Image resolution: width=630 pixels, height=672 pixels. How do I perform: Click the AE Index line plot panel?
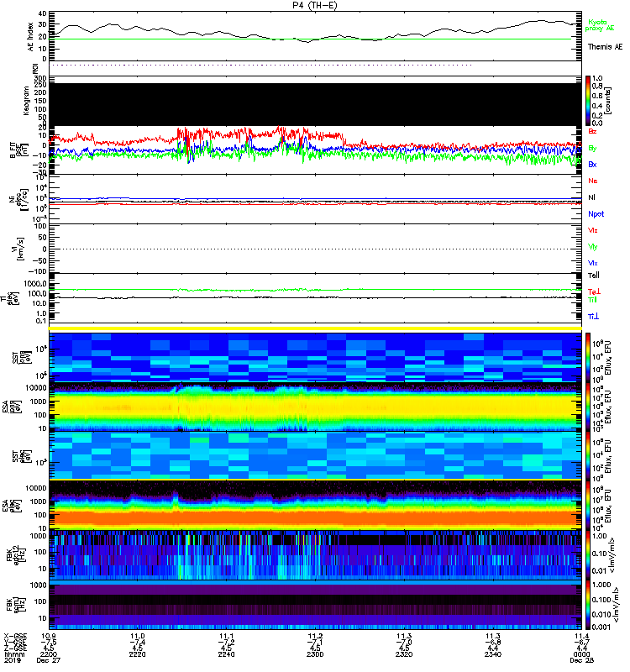click(x=316, y=36)
